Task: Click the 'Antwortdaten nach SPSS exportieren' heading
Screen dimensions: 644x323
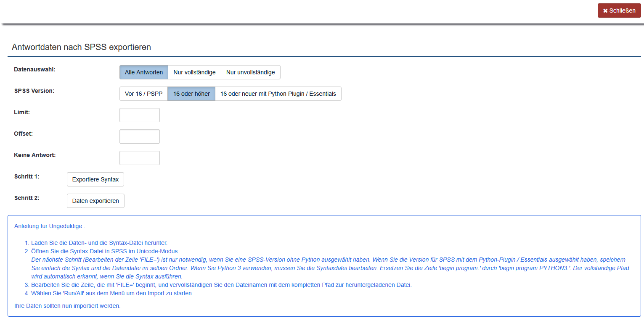Action: tap(81, 47)
